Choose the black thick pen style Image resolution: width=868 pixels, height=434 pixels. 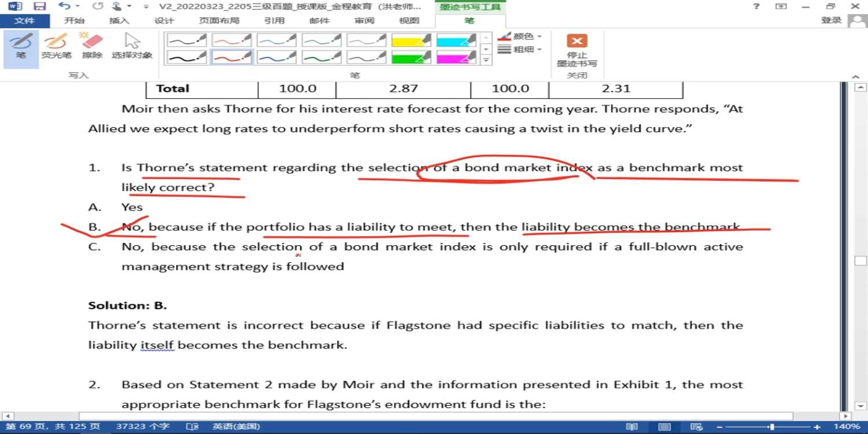click(187, 57)
